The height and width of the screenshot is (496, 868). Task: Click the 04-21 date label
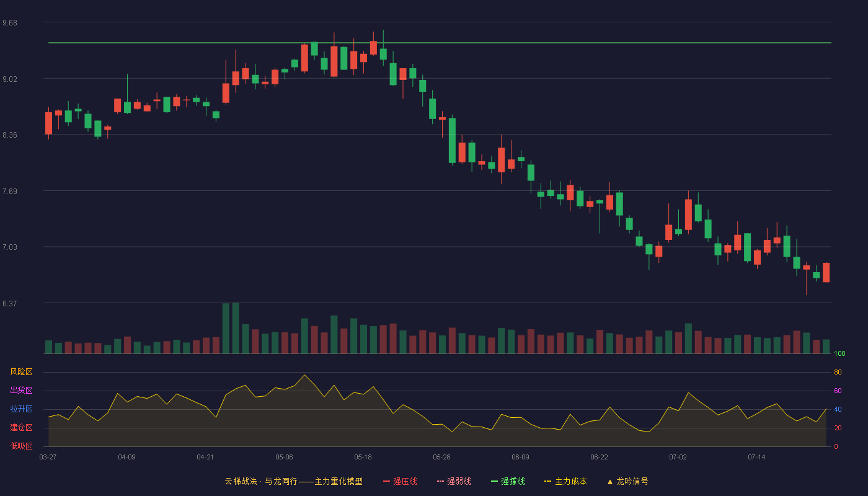(x=205, y=457)
